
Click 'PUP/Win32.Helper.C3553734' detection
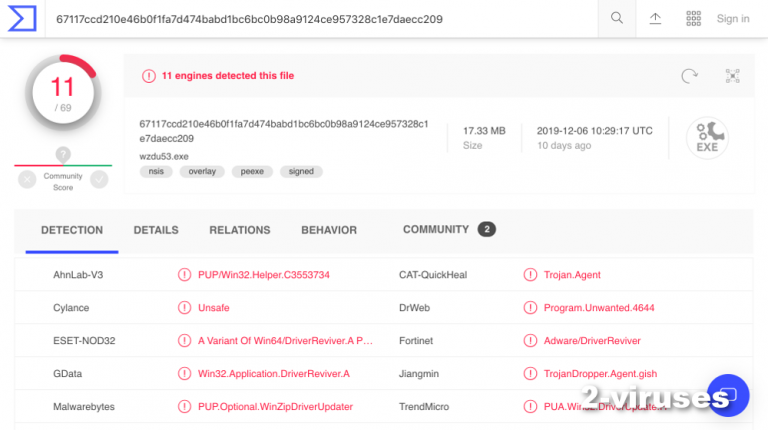[264, 275]
